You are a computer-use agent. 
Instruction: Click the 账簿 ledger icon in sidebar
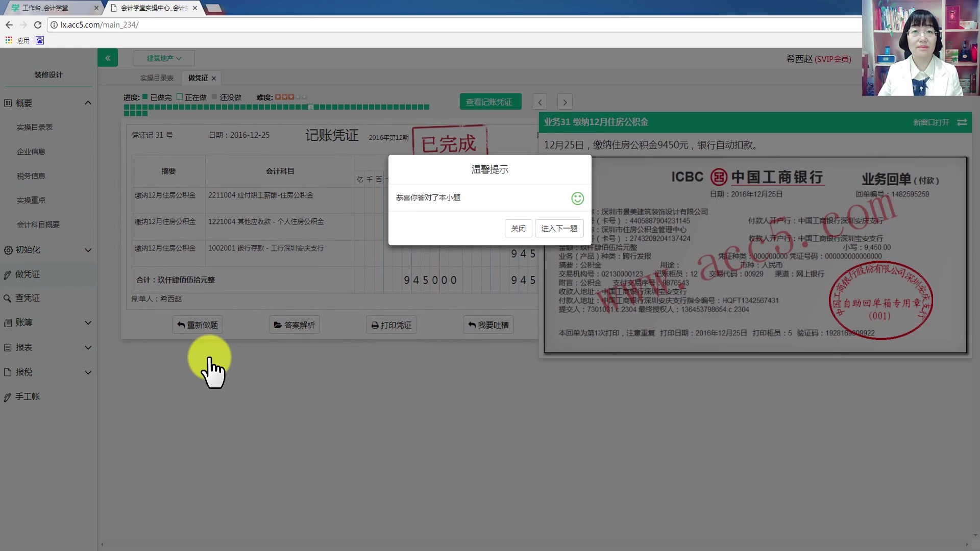[x=8, y=322]
